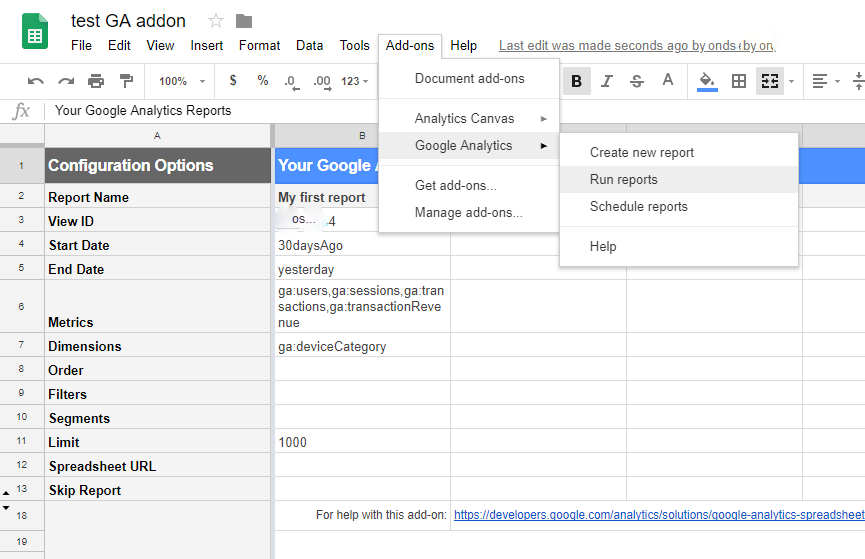Click the Google Sheets home icon

(x=35, y=31)
